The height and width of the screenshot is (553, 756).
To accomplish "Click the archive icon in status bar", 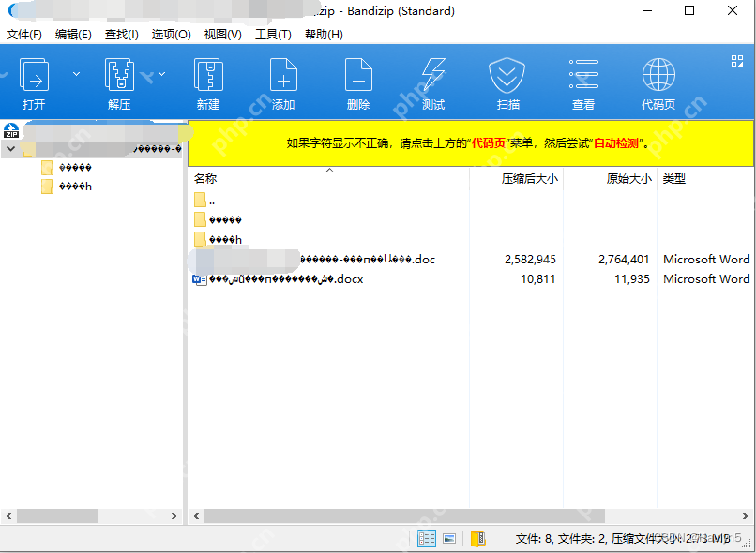I will (x=477, y=539).
